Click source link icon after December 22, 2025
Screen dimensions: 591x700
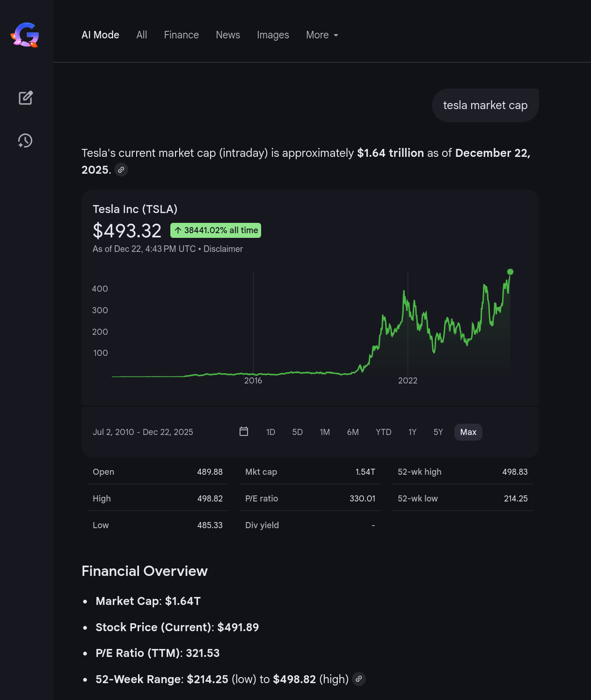coord(121,170)
